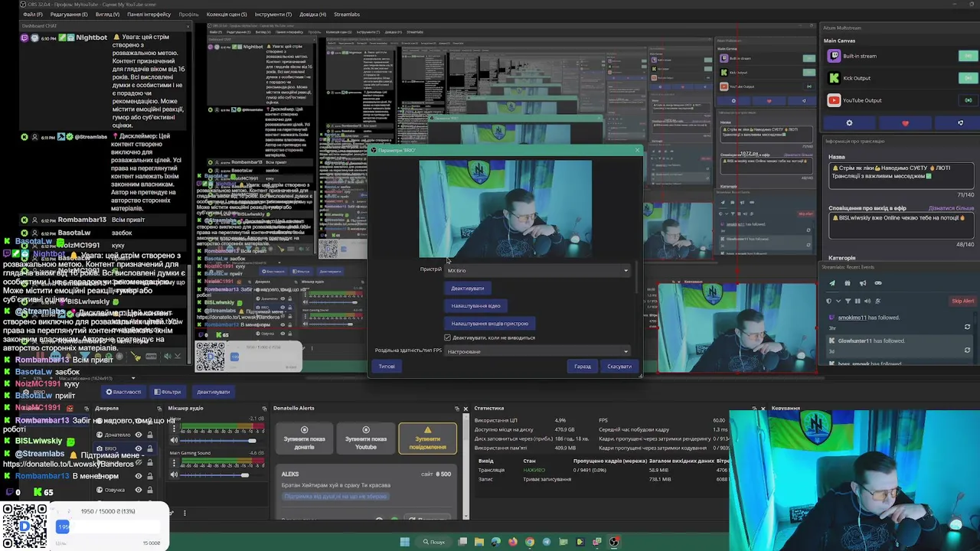Open the MX Brio device dropdown
Screen dimensions: 980x551
537,270
